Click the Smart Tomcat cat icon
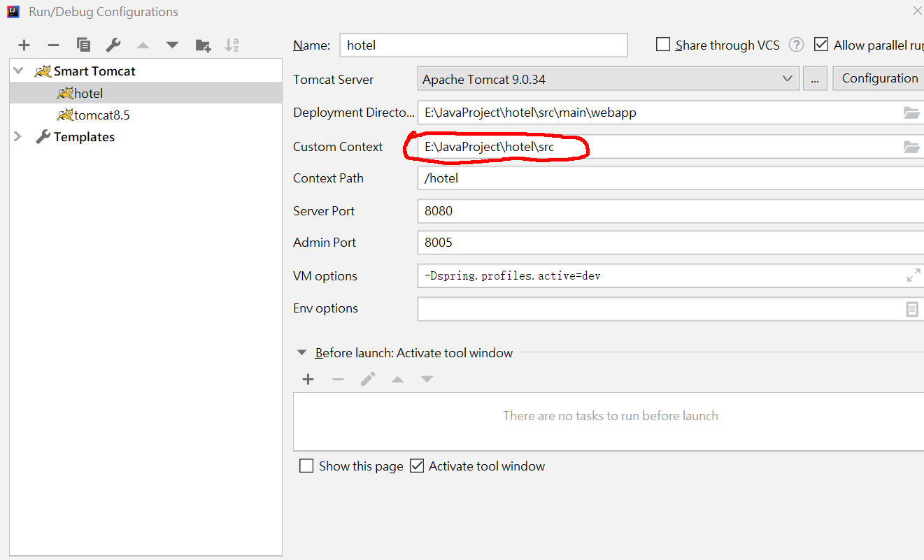Screen dimensions: 924x560 point(43,71)
